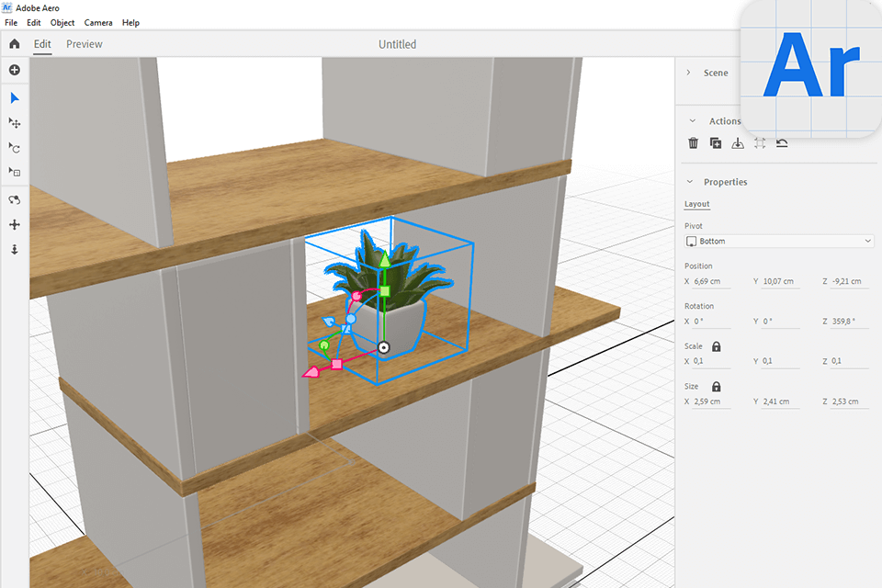Click the Add content plus icon

pyautogui.click(x=14, y=70)
